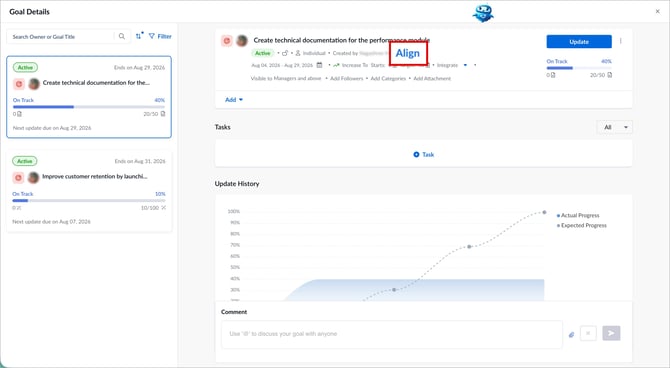Click the 0 document icon under Update
The width and height of the screenshot is (670, 368).
point(553,75)
